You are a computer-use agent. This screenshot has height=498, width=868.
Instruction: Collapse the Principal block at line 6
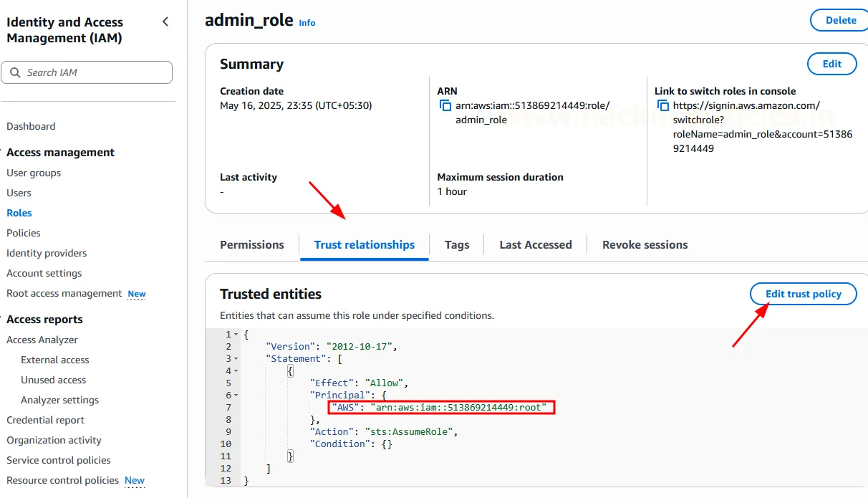click(237, 396)
